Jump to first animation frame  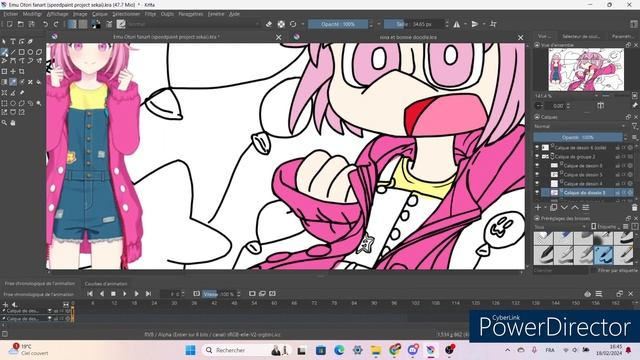[90, 293]
